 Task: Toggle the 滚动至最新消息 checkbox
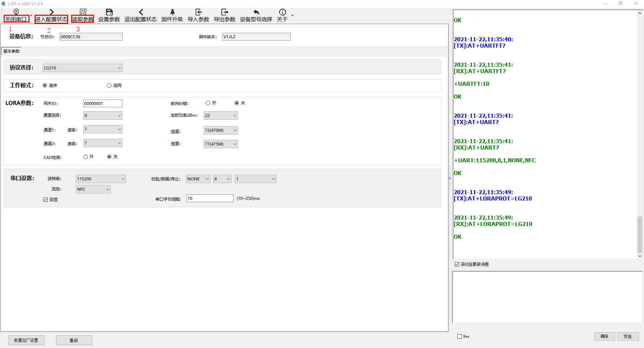457,265
